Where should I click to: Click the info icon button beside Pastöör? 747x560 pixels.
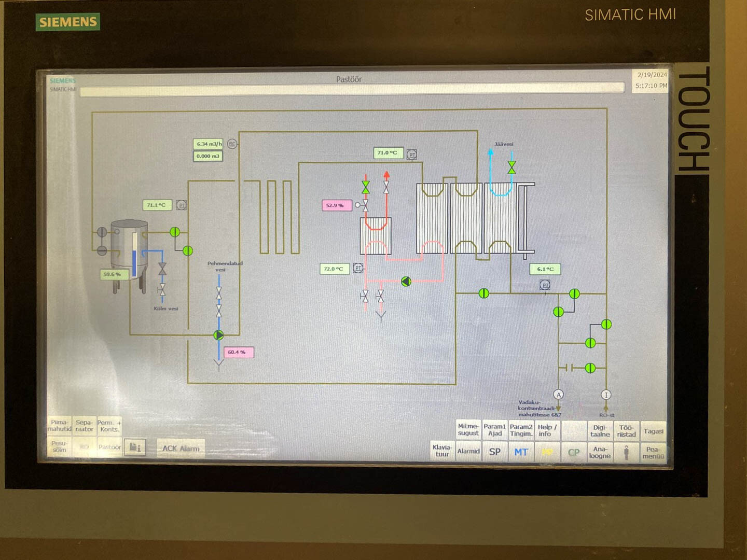point(135,447)
